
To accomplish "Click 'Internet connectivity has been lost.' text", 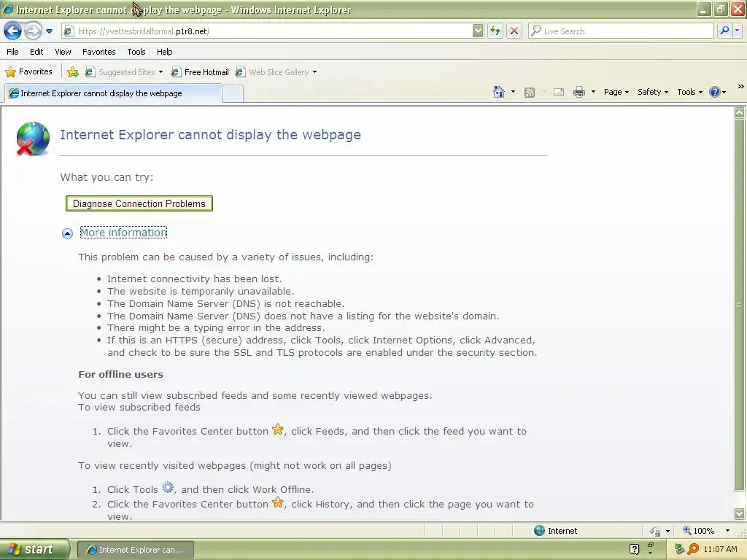I will coord(194,279).
